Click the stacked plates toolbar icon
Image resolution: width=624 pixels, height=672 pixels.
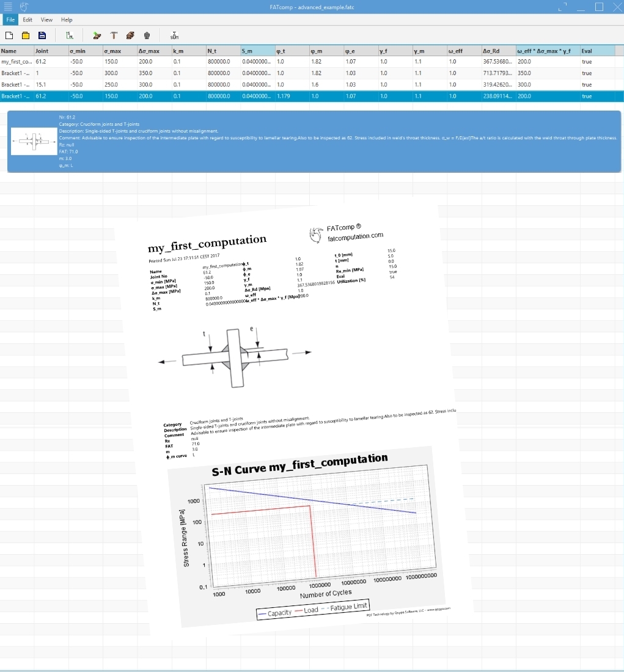(x=130, y=35)
